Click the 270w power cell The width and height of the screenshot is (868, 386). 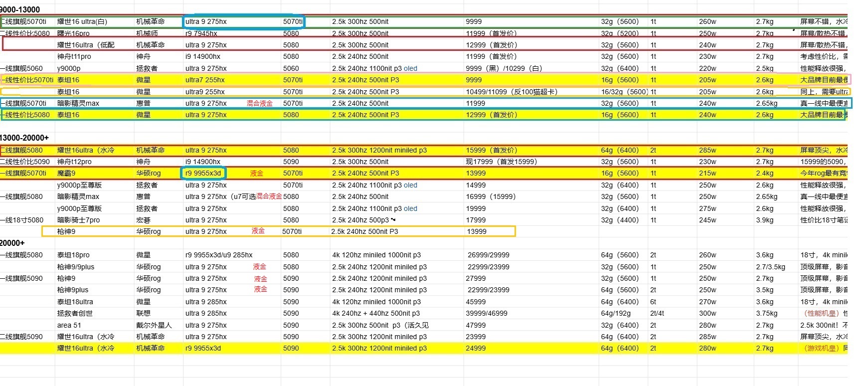point(707,302)
